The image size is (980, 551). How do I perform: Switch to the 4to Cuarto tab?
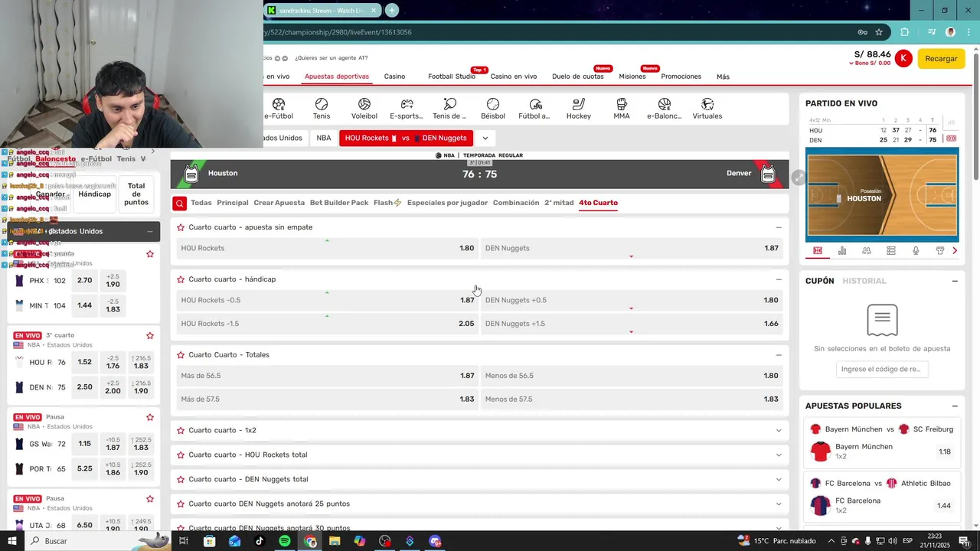point(598,203)
